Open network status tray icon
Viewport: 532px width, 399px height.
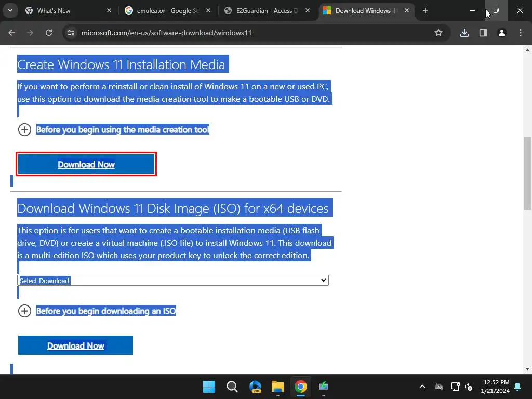click(455, 387)
